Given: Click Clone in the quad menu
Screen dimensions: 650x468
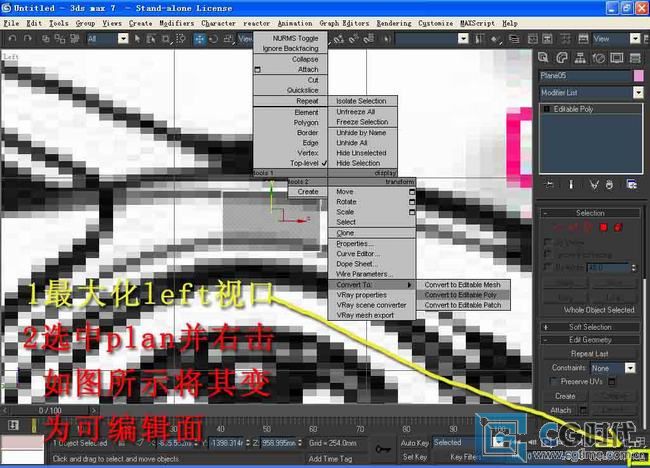Looking at the screenshot, I should [345, 233].
